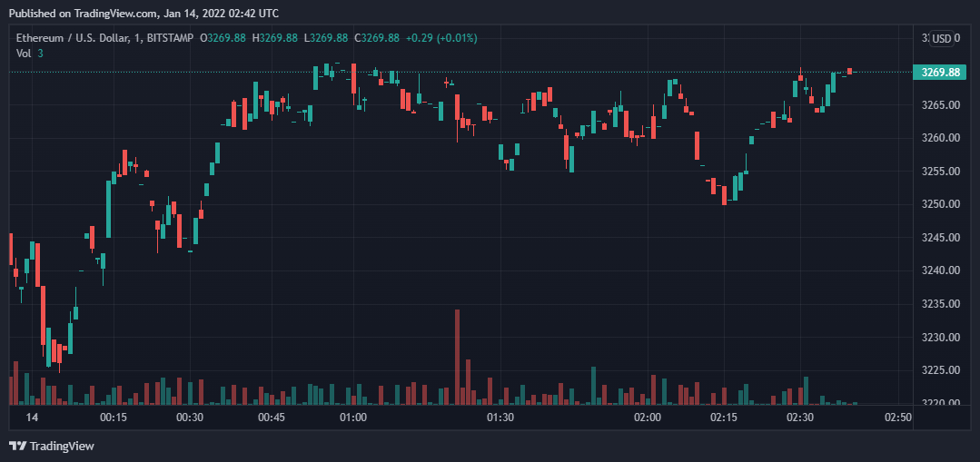980x462 pixels.
Task: Click the 02:00 time axis label
Action: tap(648, 418)
